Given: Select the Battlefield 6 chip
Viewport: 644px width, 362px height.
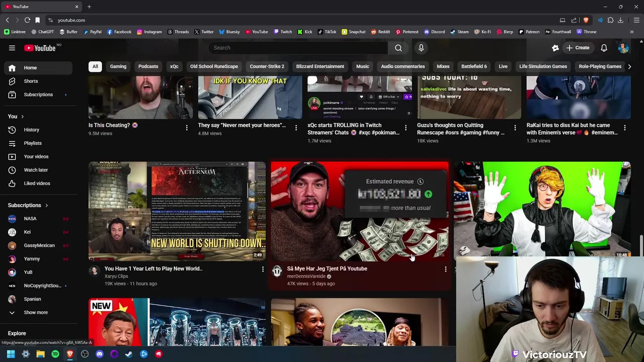Looking at the screenshot, I should [x=474, y=66].
